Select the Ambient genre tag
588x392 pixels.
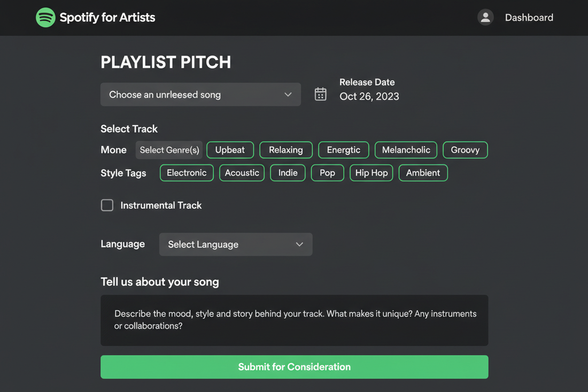click(423, 173)
